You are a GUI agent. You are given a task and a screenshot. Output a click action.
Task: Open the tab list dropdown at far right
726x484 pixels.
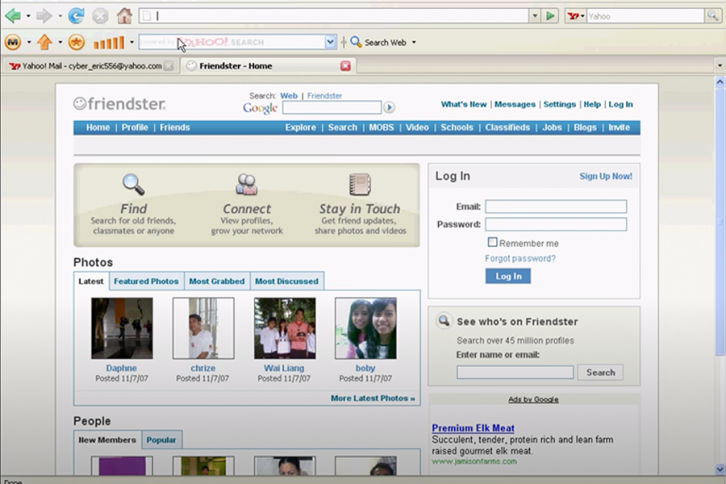point(720,65)
